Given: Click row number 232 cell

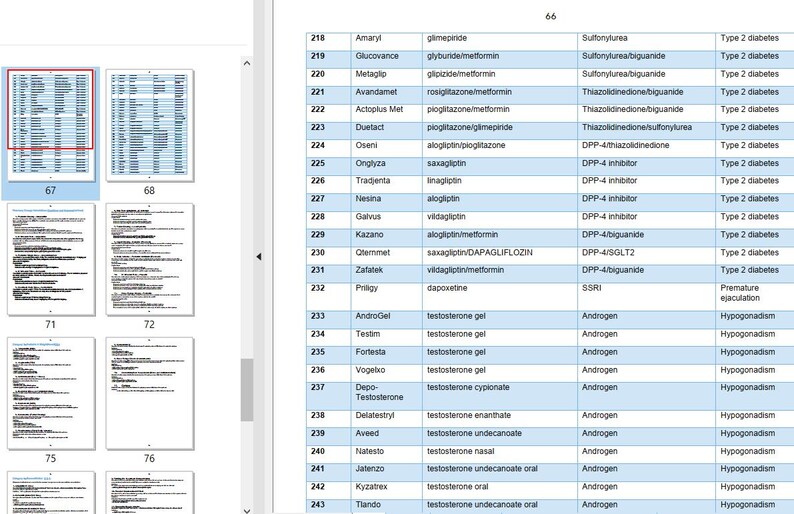Looking at the screenshot, I should point(328,296).
